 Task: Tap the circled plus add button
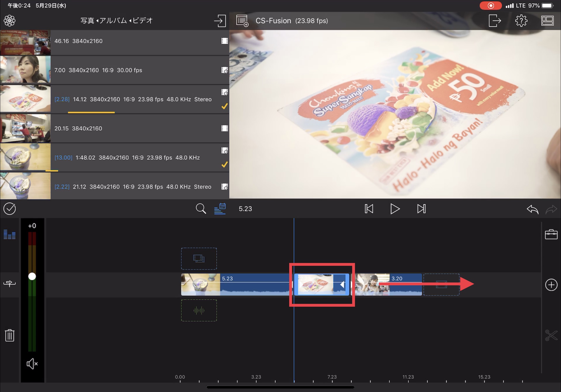(551, 285)
